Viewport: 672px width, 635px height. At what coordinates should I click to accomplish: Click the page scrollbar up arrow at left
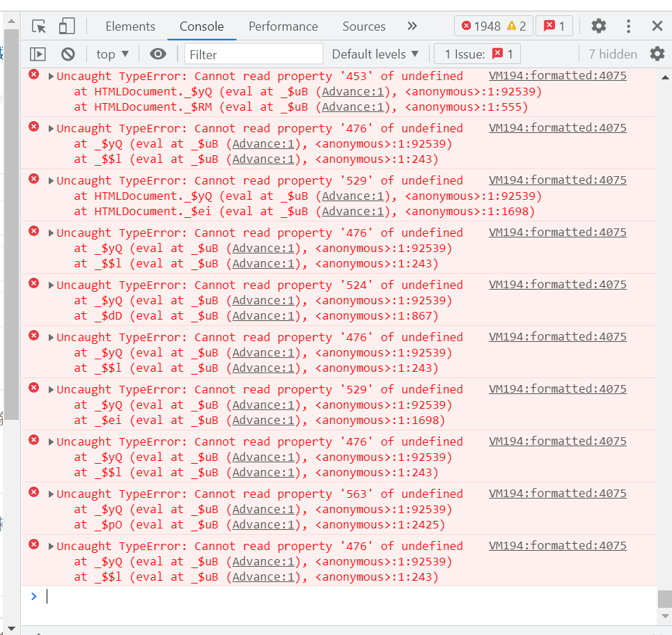[12, 21]
